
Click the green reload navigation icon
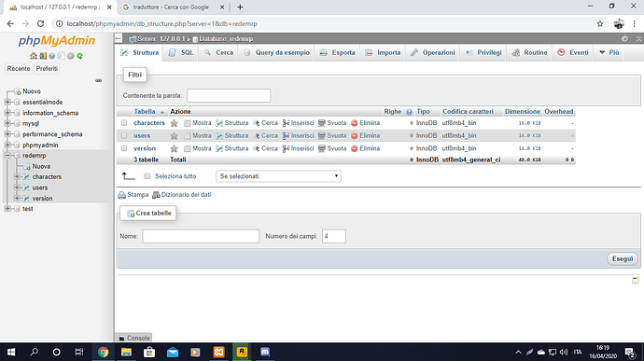click(79, 56)
